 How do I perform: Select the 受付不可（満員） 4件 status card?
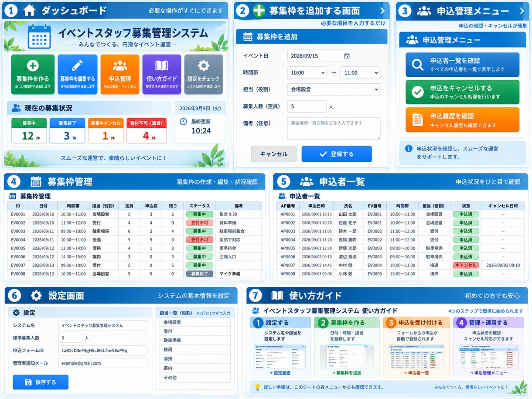147,131
